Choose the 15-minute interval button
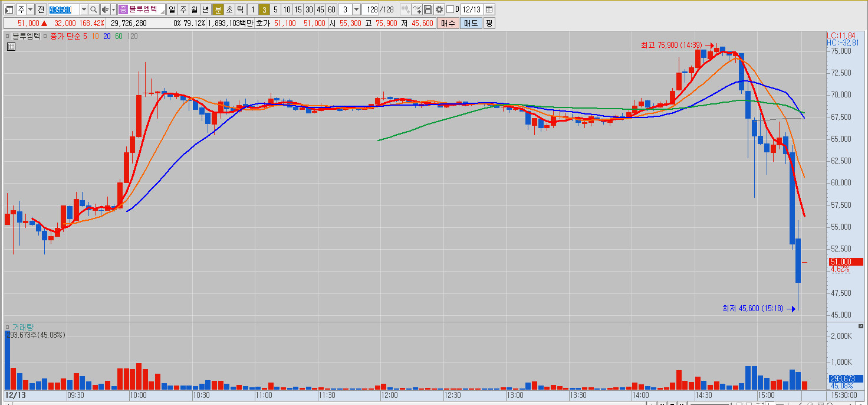Image resolution: width=868 pixels, height=405 pixels. click(298, 9)
